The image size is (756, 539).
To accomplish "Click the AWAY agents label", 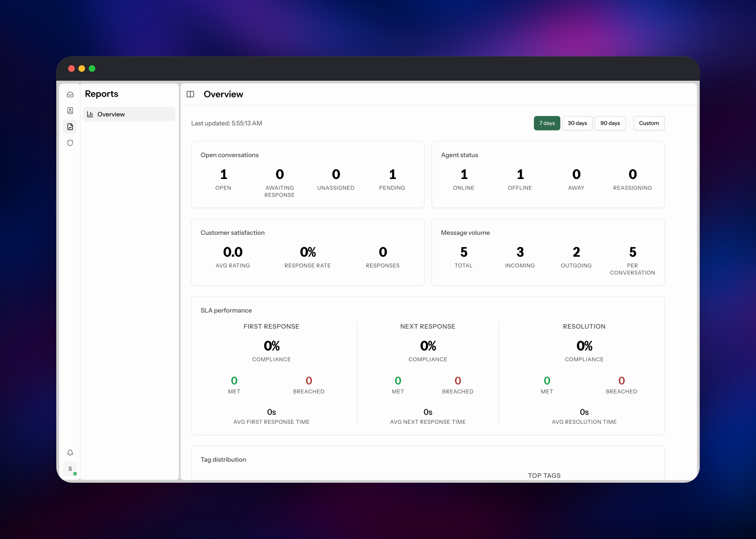I will pyautogui.click(x=576, y=188).
